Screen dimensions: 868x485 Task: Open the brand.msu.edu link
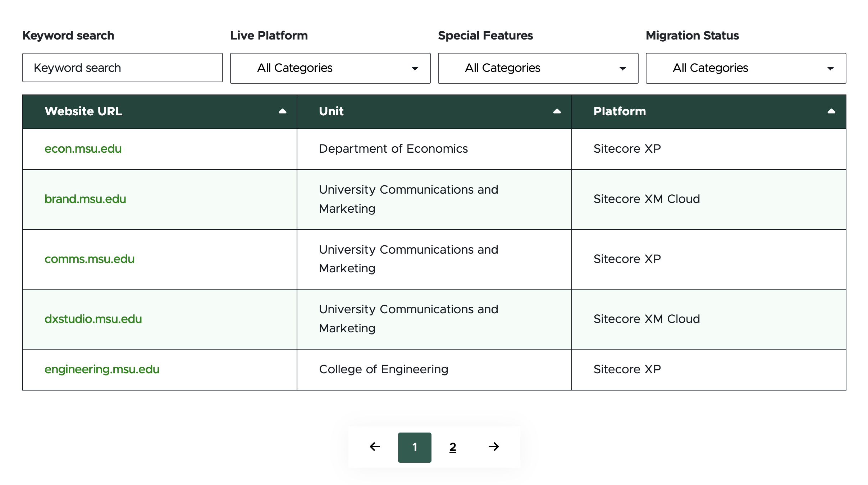[85, 199]
